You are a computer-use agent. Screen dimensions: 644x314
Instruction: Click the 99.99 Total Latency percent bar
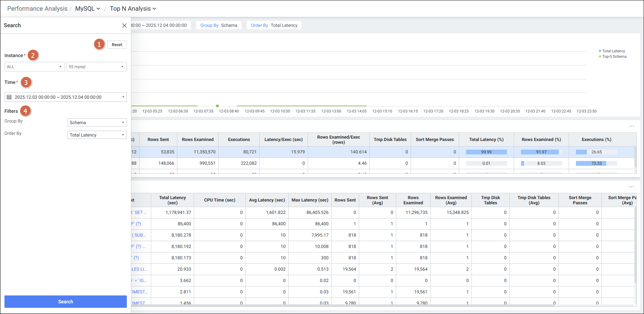(x=486, y=152)
